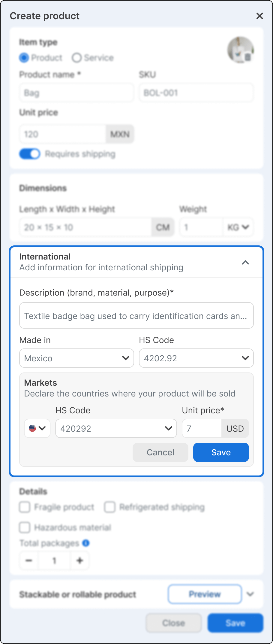273x644 pixels.
Task: Tick the Hazardous material checkbox
Action: (x=25, y=527)
